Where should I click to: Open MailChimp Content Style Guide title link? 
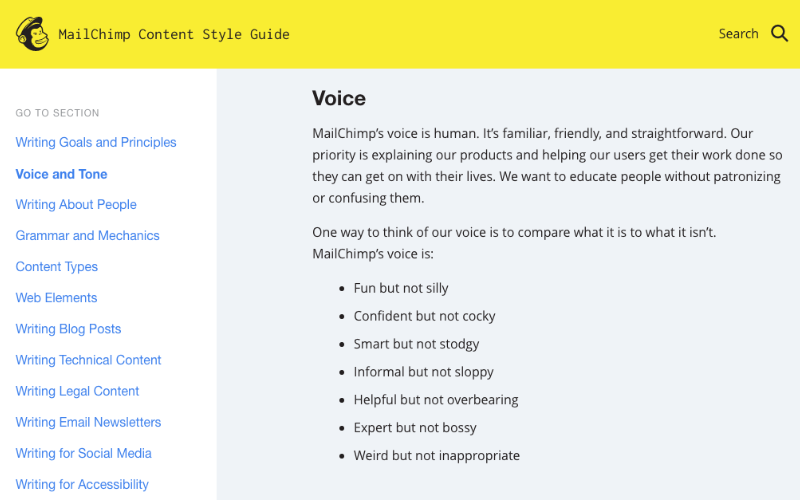174,34
